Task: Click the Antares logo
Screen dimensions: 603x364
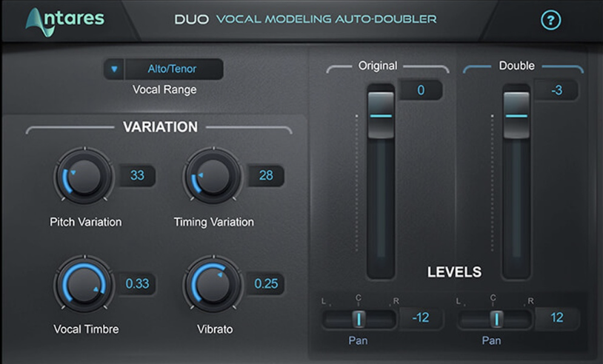Action: point(65,21)
